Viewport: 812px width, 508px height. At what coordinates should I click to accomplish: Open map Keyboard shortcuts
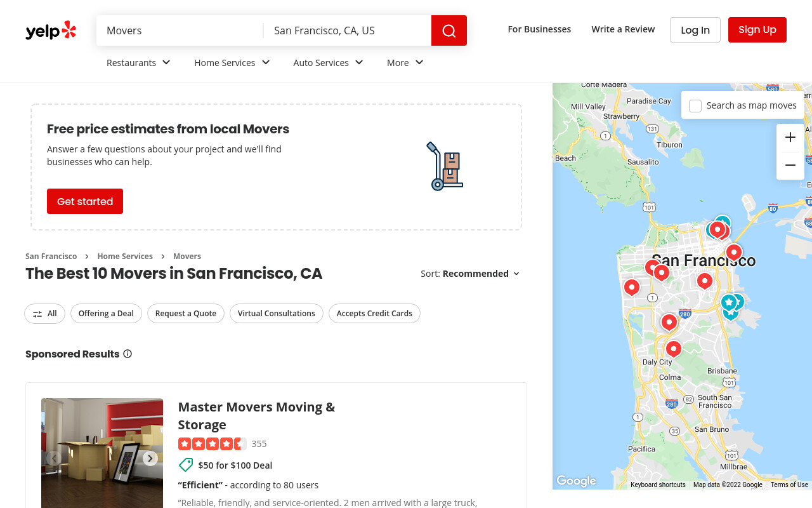coord(658,485)
